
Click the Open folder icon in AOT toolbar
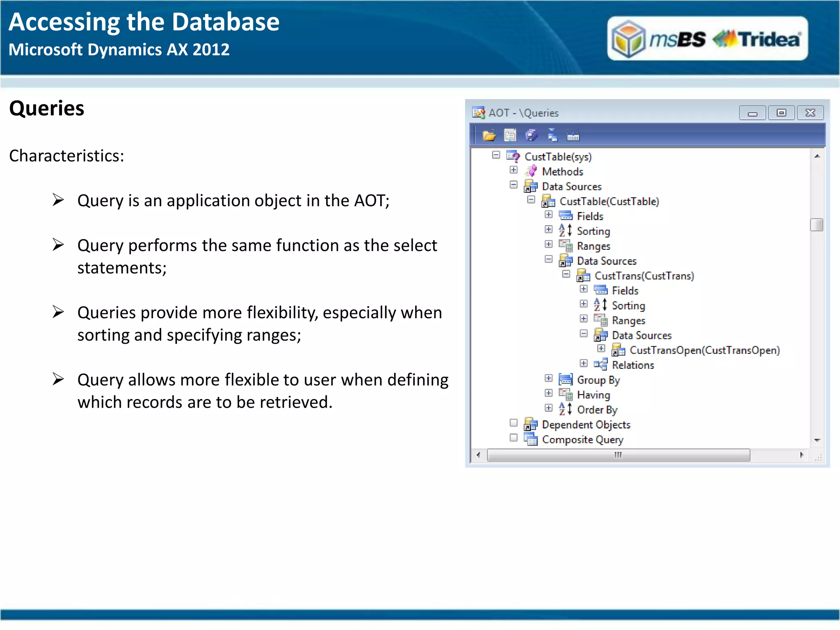point(489,135)
